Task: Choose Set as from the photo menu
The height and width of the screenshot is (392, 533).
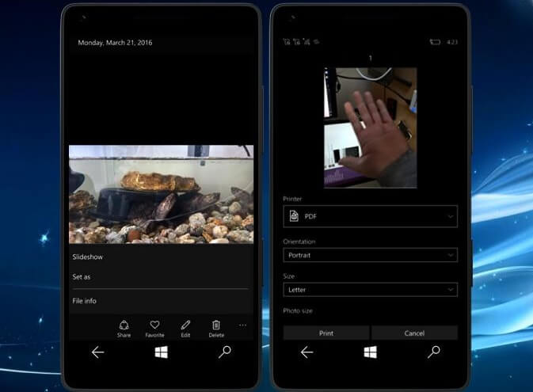Action: (x=82, y=276)
